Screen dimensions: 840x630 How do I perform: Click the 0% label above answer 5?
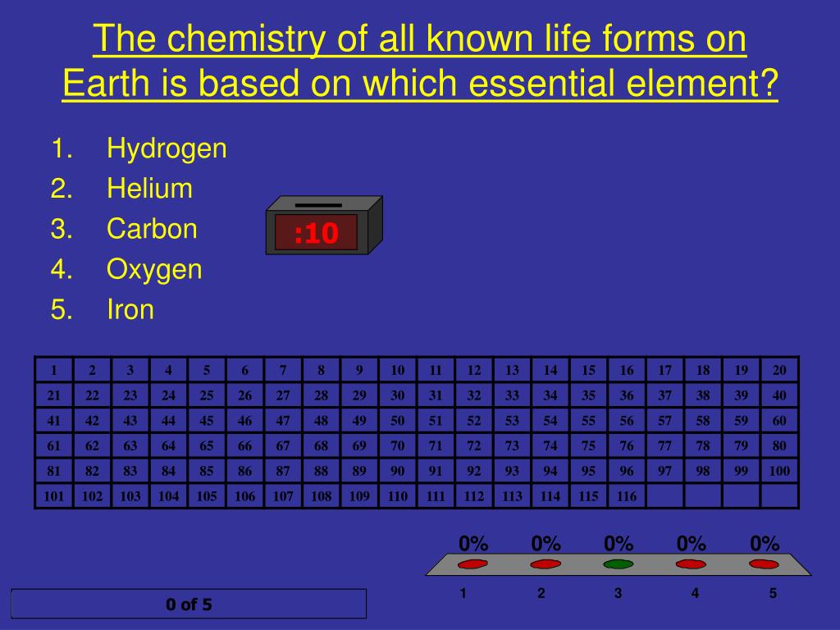pyautogui.click(x=765, y=544)
